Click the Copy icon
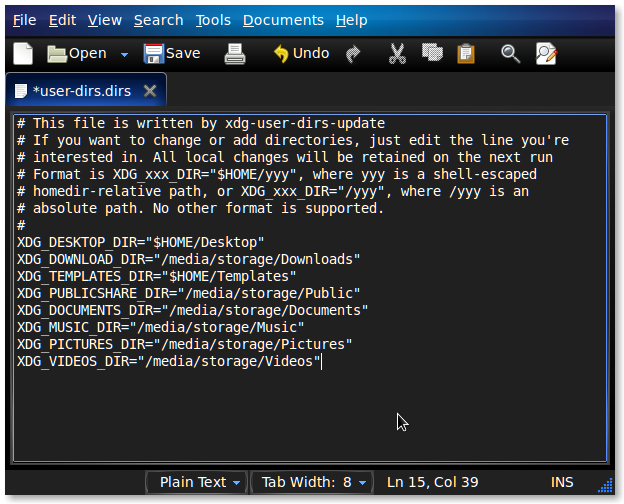This screenshot has height=504, width=624. pos(432,54)
